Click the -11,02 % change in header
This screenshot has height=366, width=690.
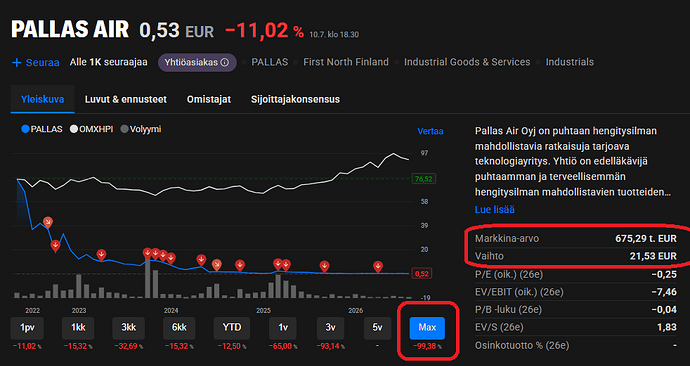coord(264,31)
